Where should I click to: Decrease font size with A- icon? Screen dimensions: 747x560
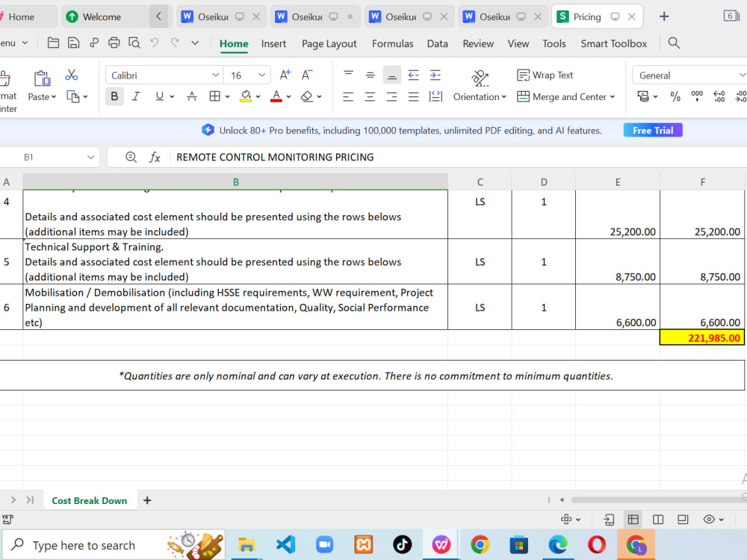(307, 75)
